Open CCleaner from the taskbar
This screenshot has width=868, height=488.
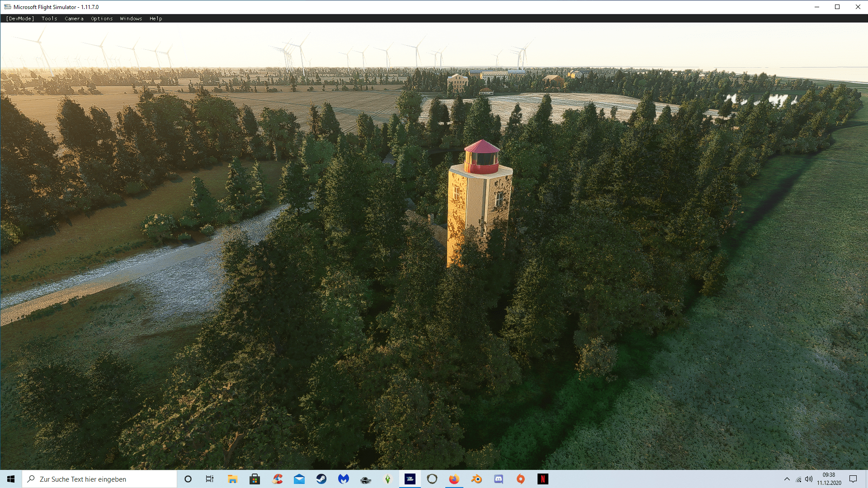tap(277, 479)
